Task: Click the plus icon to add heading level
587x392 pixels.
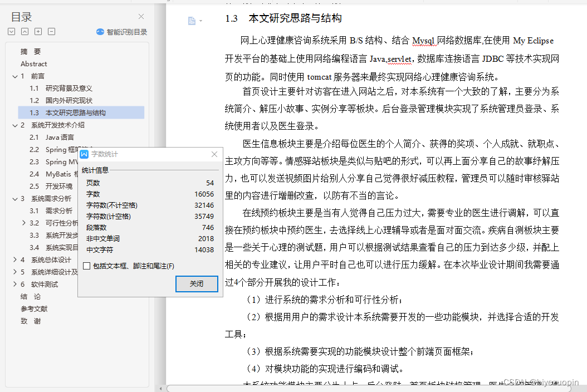Action: 38,31
